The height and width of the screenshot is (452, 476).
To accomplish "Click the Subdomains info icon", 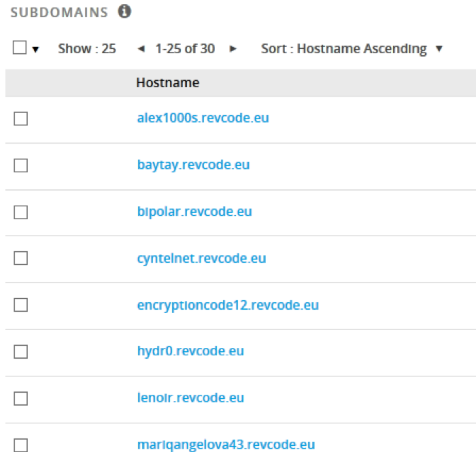I will click(x=124, y=12).
